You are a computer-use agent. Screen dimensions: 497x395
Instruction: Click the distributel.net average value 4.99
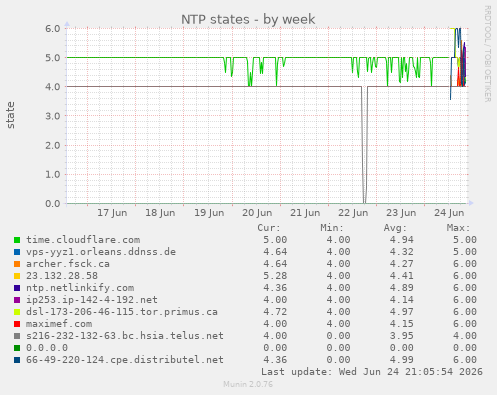[x=402, y=360]
